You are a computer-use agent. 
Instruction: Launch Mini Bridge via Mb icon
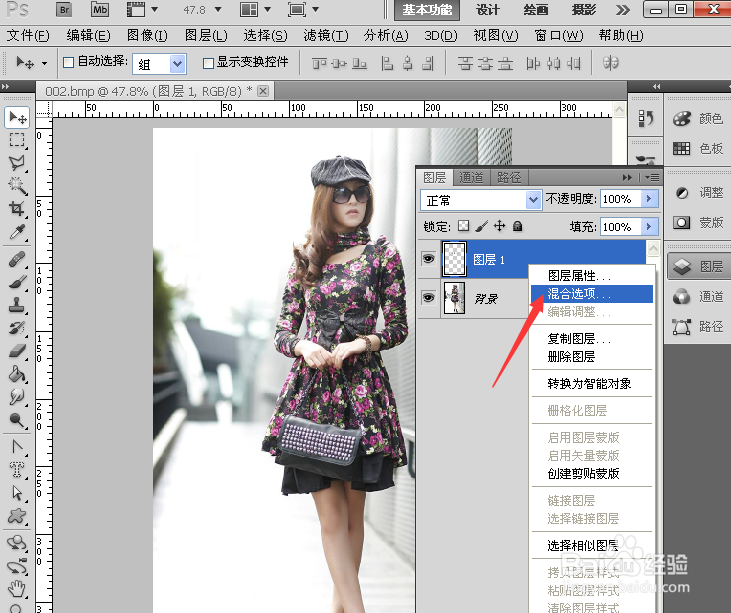point(100,10)
